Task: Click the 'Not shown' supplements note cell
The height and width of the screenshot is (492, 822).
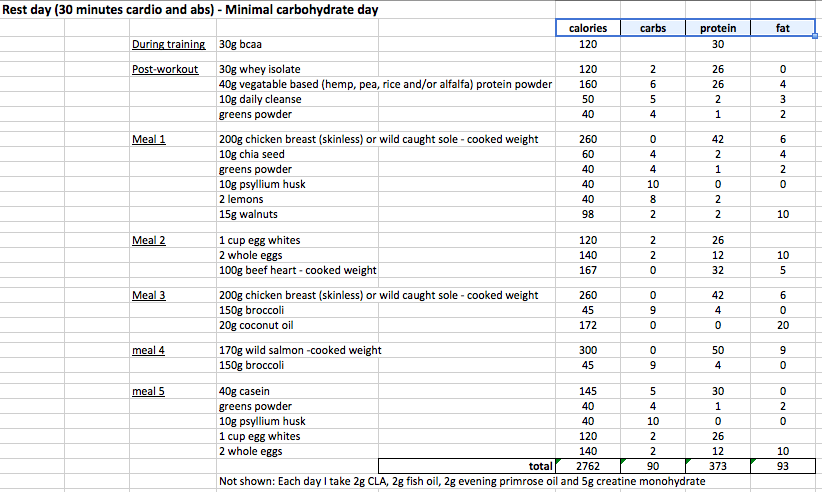Action: click(462, 481)
